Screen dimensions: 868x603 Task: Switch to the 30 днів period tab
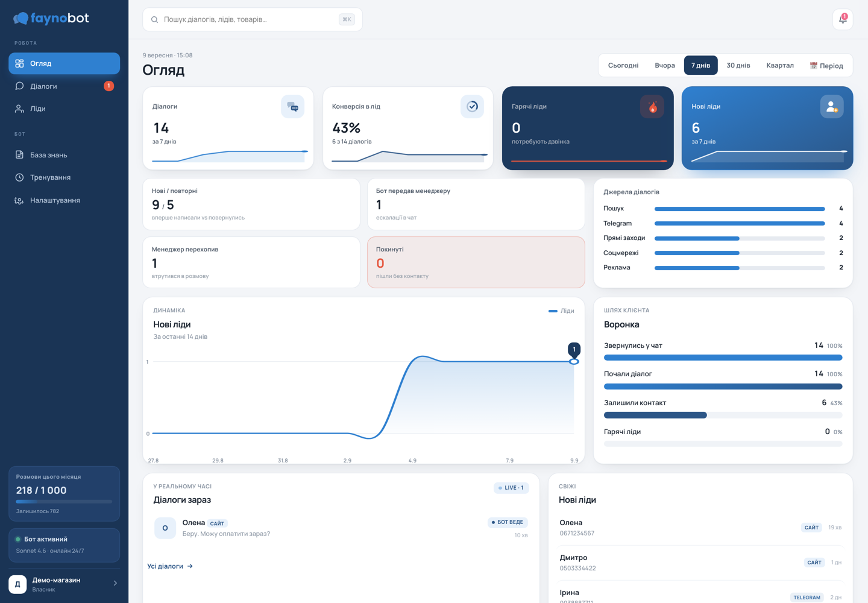pos(738,65)
